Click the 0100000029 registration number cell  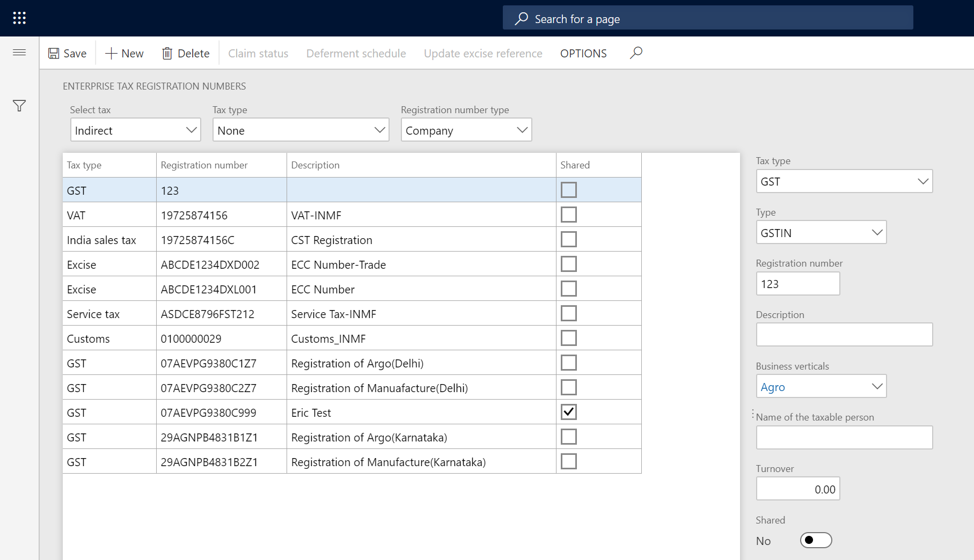pyautogui.click(x=222, y=338)
